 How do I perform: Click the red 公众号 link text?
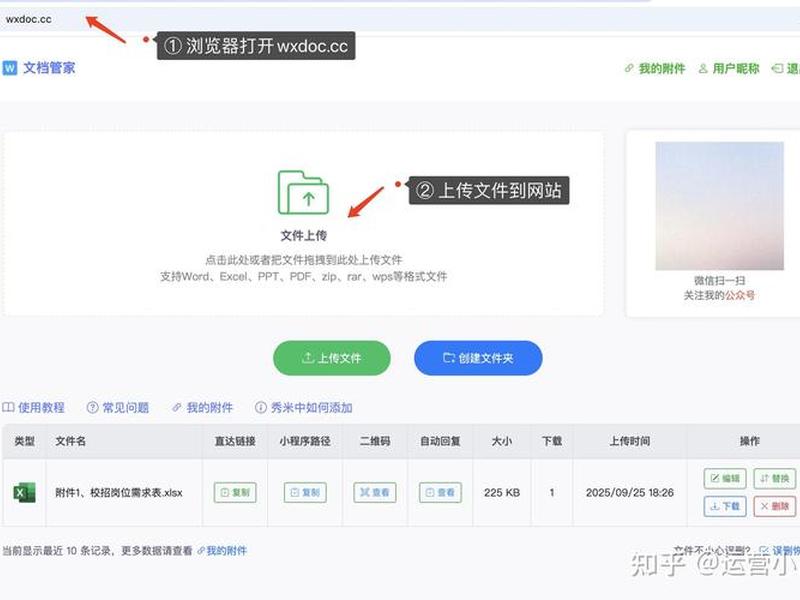point(740,295)
